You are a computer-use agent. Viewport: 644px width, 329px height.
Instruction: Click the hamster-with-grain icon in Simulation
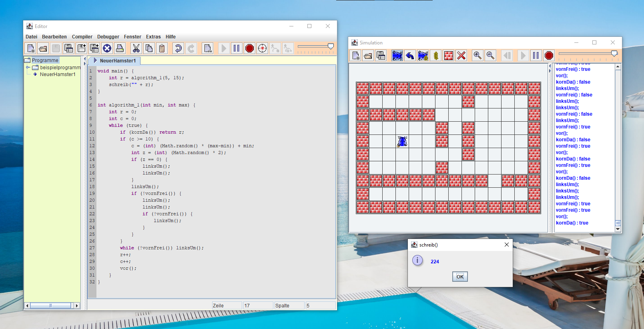pos(423,56)
